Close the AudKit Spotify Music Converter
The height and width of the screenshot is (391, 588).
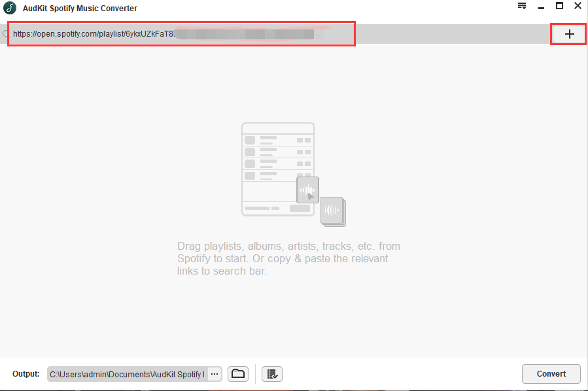point(578,6)
